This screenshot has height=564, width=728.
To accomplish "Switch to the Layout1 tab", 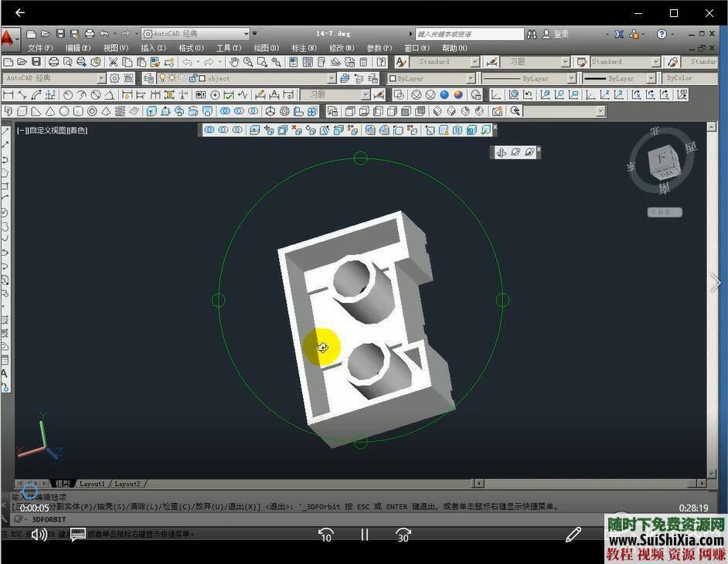I will point(91,484).
